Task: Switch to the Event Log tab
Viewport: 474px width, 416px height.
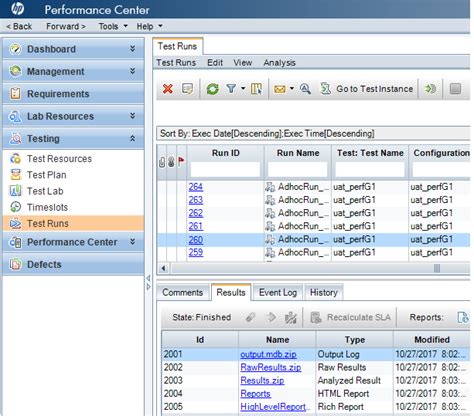Action: click(x=278, y=293)
